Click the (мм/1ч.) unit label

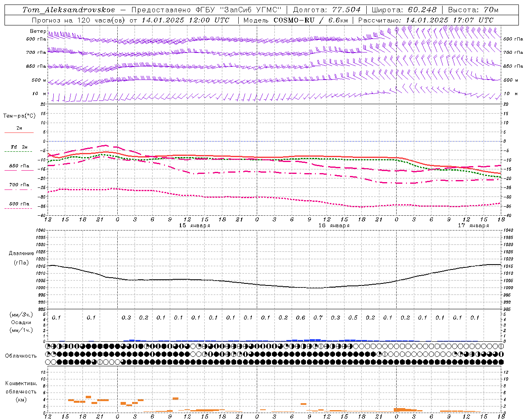click(x=21, y=331)
